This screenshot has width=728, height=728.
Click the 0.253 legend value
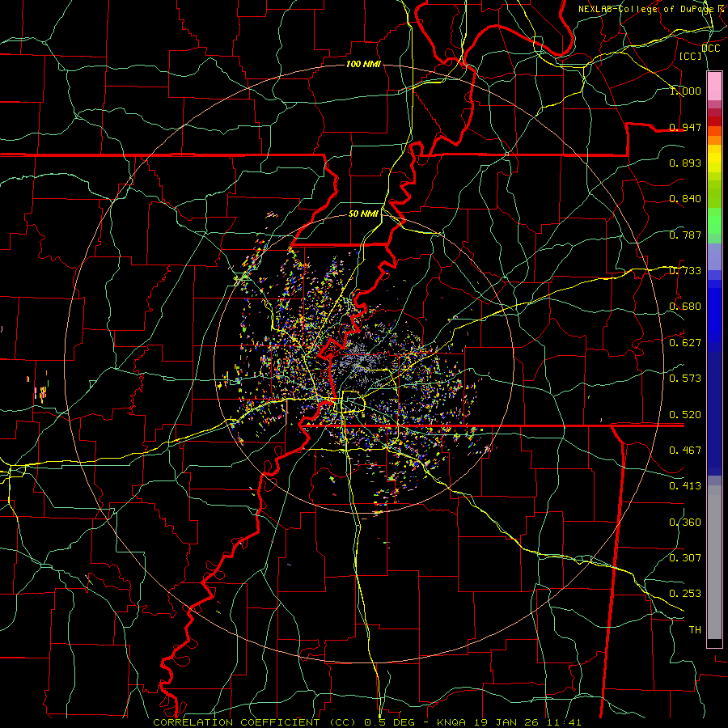[685, 594]
